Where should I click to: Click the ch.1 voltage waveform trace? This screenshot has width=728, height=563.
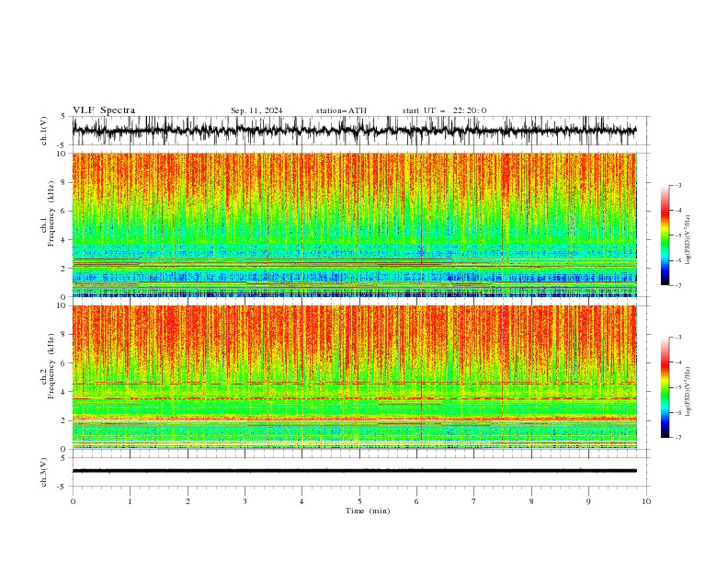(354, 131)
